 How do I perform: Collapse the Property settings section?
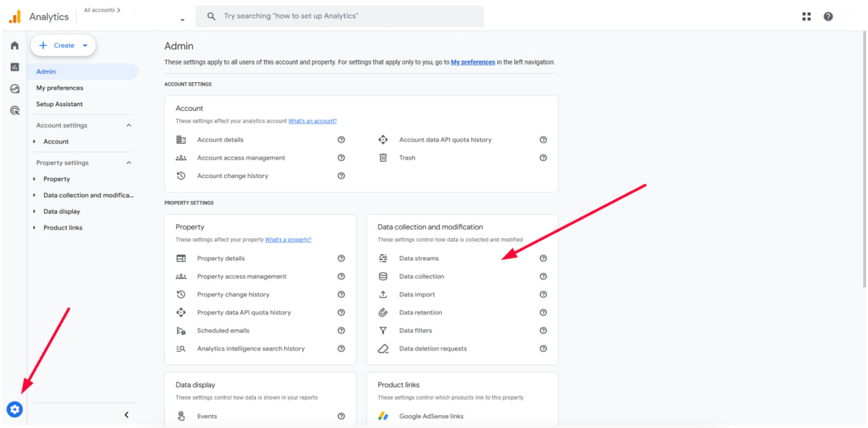click(129, 162)
